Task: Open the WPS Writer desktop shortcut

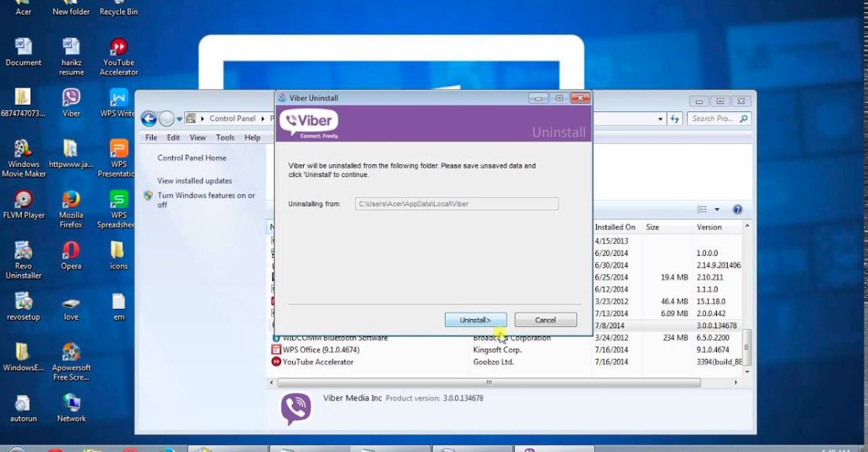Action: (119, 102)
